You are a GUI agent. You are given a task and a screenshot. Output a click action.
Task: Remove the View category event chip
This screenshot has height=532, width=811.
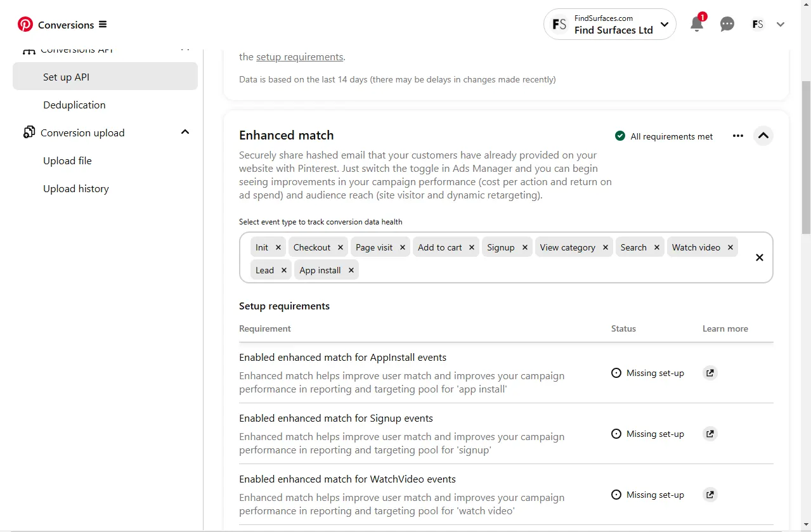click(x=606, y=247)
